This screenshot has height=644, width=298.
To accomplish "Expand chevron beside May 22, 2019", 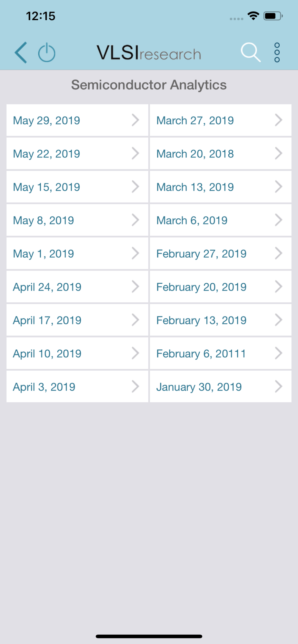I will (x=135, y=154).
